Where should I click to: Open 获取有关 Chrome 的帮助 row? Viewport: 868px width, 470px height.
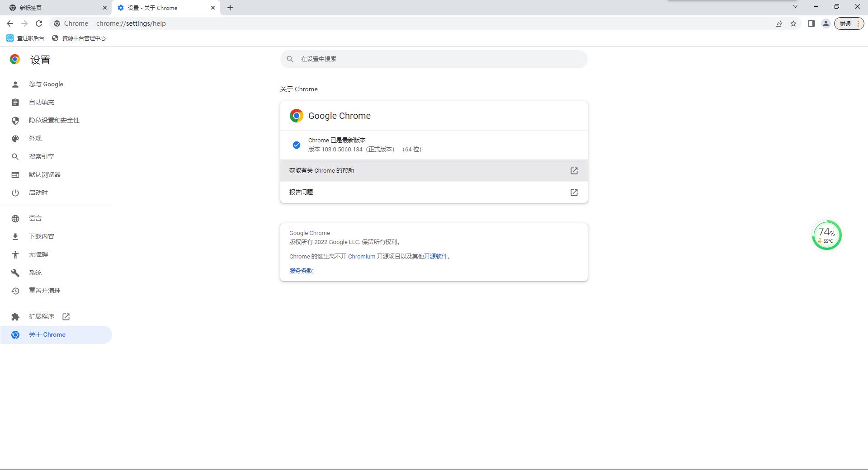(434, 170)
